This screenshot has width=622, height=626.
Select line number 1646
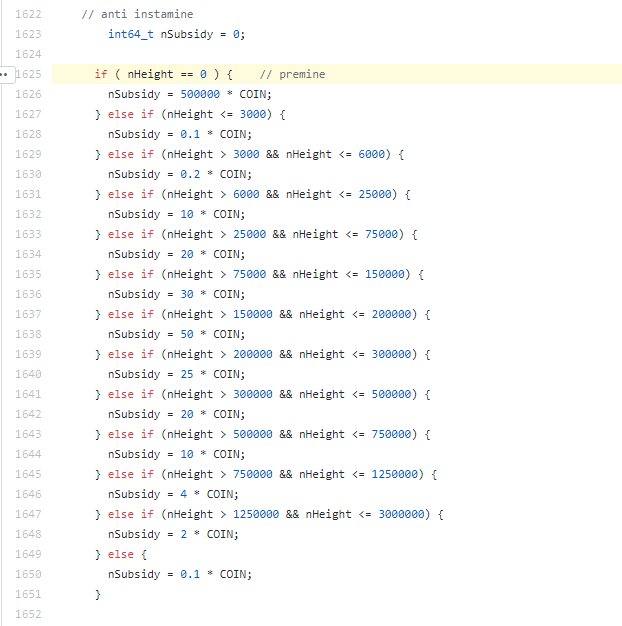(28, 494)
